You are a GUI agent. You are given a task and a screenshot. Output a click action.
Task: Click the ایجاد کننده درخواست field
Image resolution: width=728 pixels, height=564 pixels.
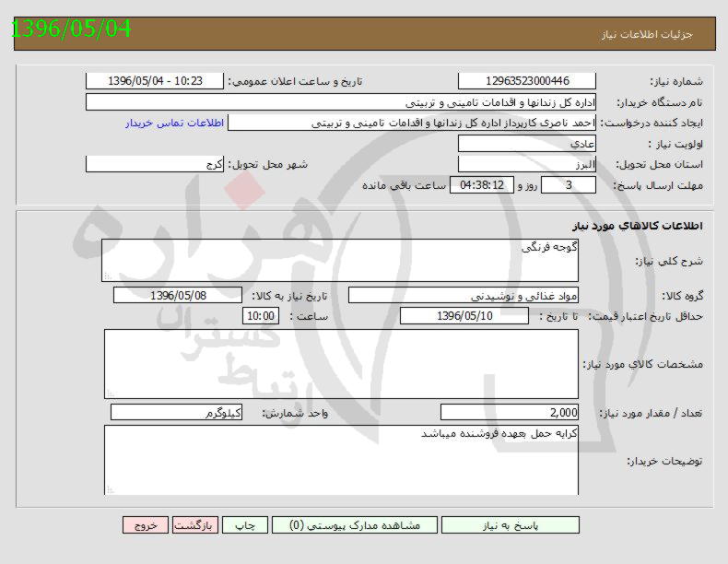(413, 123)
